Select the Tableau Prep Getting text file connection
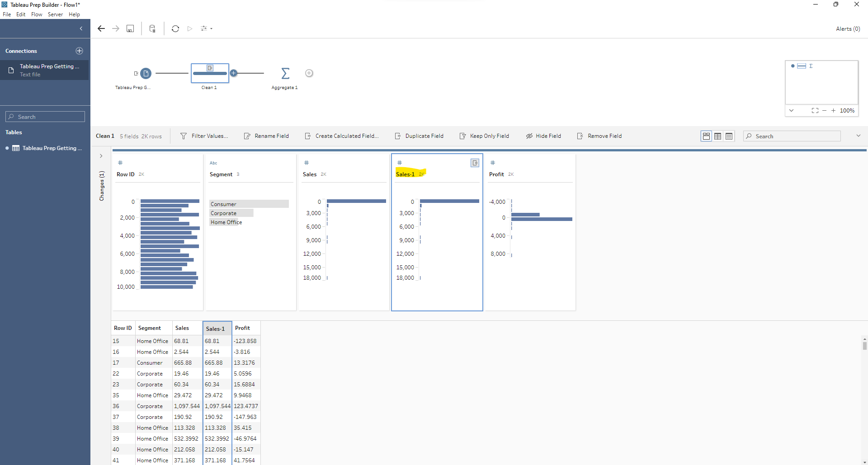 pyautogui.click(x=44, y=70)
